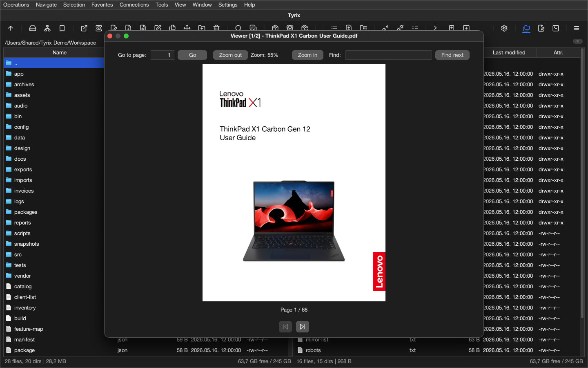Select the feature-map file
This screenshot has width=588, height=368.
coord(54,329)
